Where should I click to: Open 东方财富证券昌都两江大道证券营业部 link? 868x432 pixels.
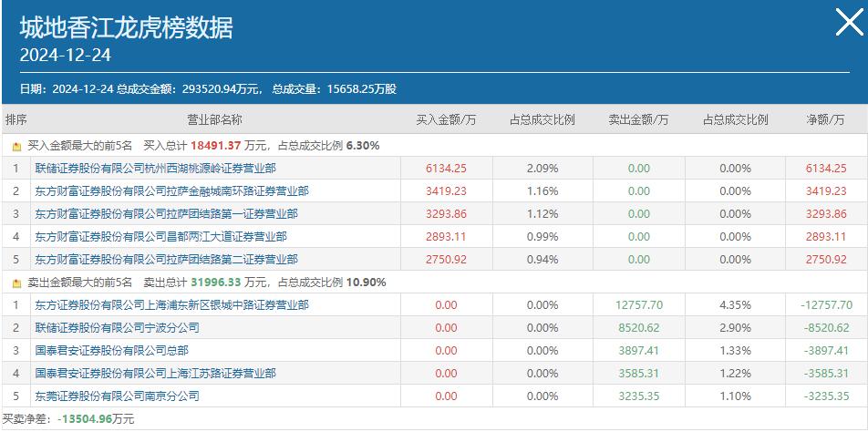coord(161,237)
